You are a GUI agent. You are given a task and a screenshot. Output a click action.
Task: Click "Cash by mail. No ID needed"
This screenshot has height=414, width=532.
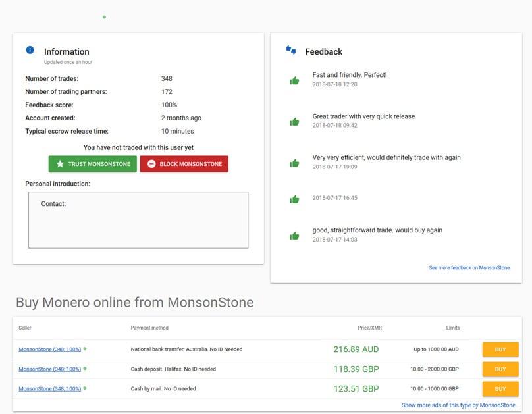[163, 388]
